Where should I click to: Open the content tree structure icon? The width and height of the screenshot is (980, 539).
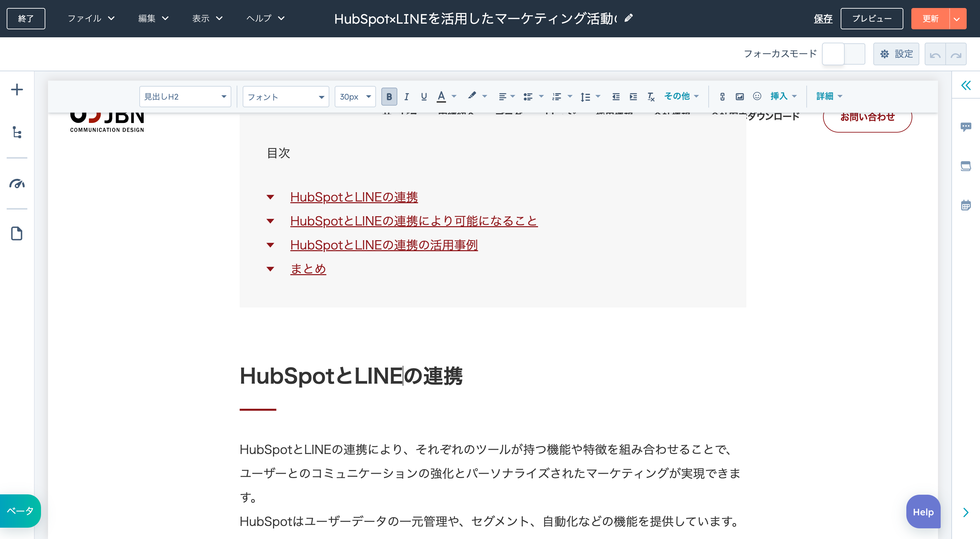[17, 132]
